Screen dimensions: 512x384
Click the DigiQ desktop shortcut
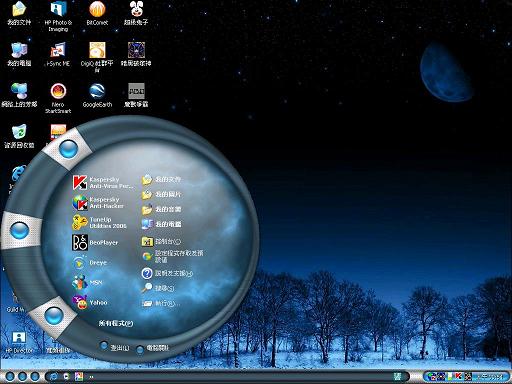(x=97, y=57)
